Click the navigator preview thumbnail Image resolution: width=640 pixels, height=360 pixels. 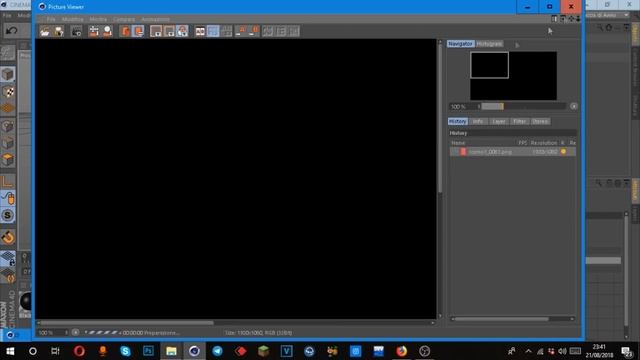[x=513, y=76]
